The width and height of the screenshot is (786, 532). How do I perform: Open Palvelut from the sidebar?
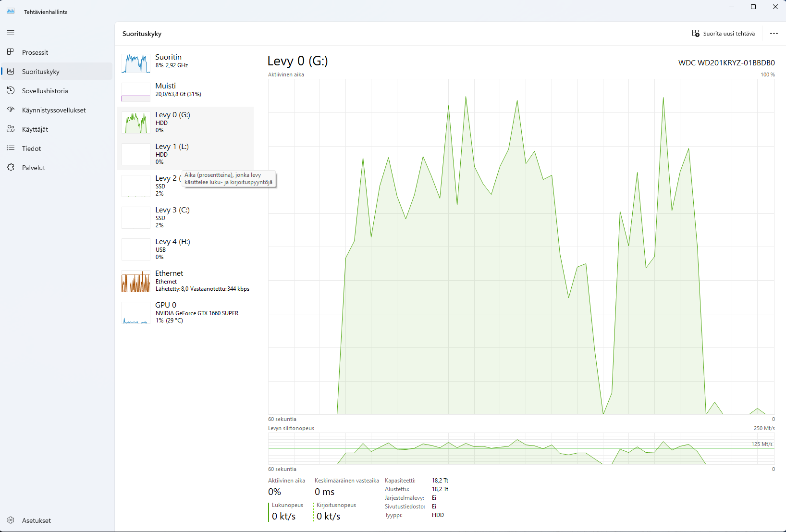click(11, 167)
